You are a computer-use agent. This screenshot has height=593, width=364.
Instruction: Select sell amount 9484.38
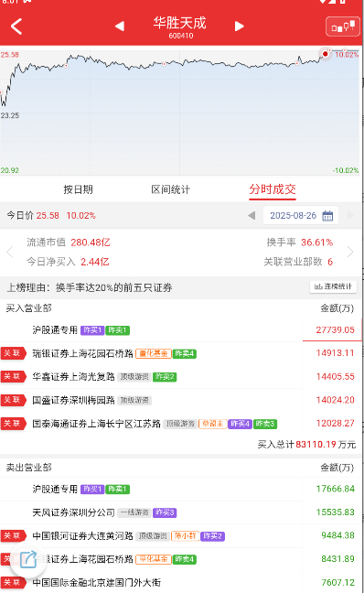(337, 535)
